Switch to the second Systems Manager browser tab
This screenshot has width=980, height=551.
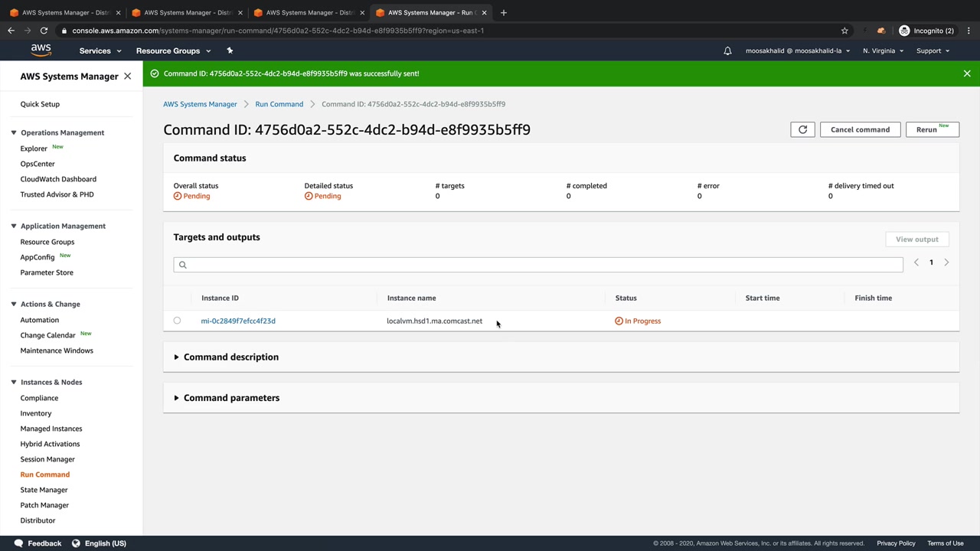(x=188, y=12)
